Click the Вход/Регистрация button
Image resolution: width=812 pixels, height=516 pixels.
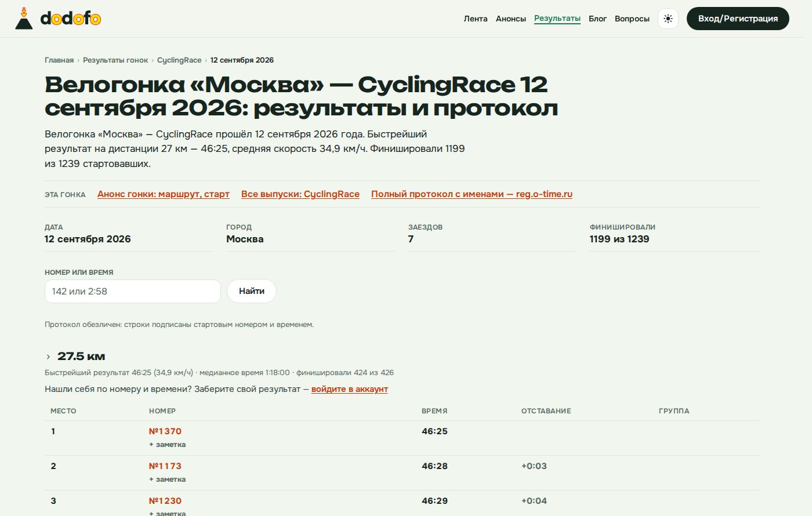[x=738, y=19]
